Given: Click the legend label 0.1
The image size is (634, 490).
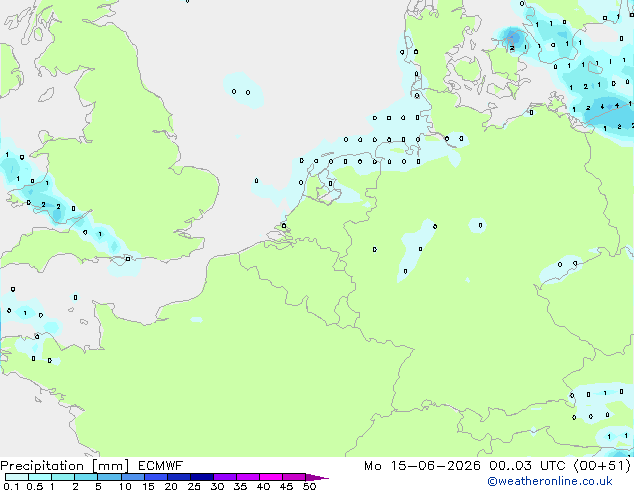Looking at the screenshot, I should 11,486.
